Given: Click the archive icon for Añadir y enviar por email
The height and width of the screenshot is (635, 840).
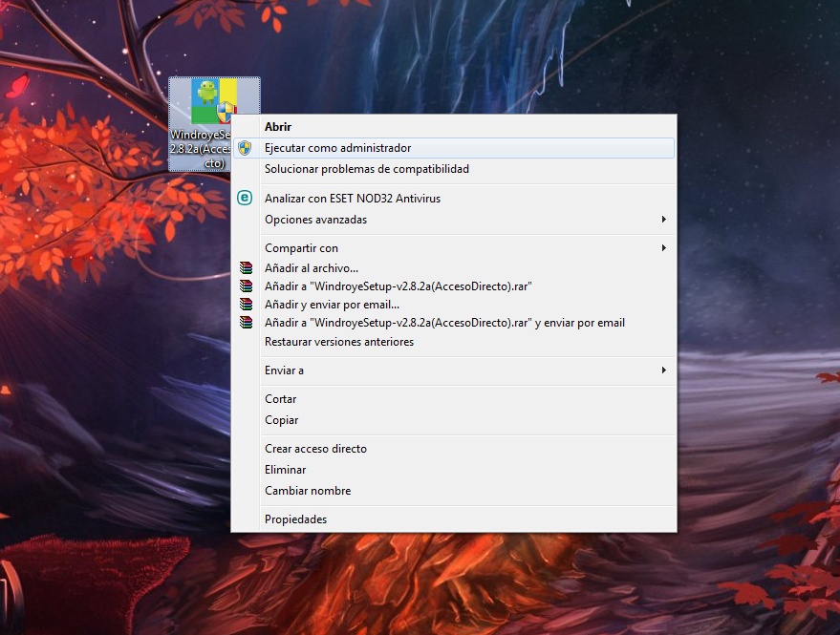Looking at the screenshot, I should pos(247,305).
